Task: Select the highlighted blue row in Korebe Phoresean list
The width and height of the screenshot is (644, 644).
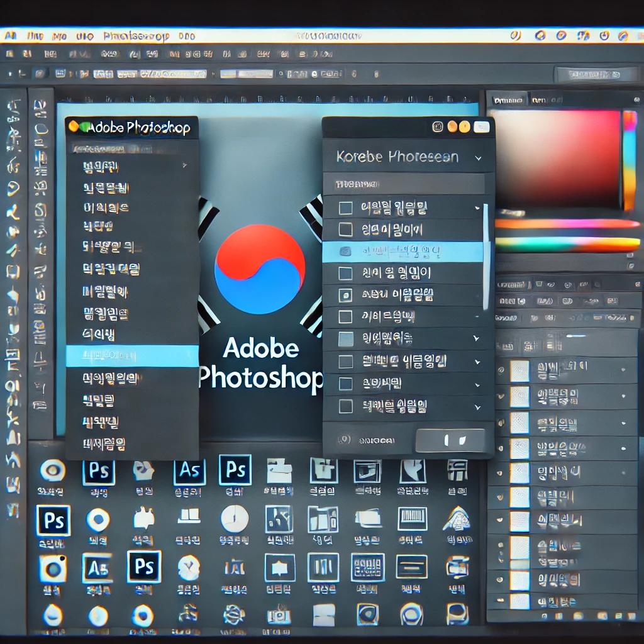Action: 402,252
